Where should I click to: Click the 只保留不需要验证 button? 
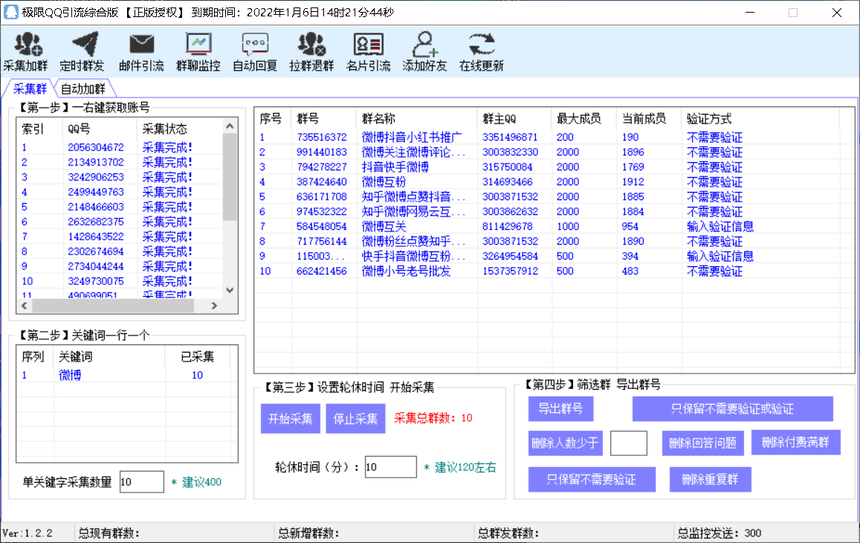592,479
